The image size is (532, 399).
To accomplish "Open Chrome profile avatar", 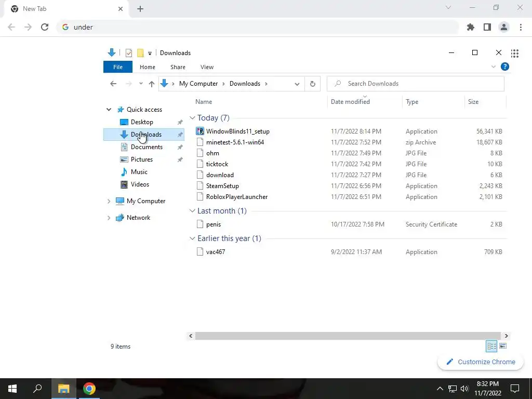I will 504,27.
